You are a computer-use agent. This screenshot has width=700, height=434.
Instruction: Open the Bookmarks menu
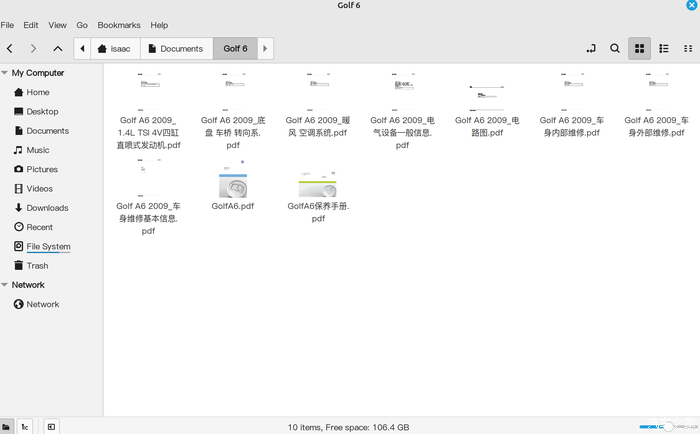pos(118,25)
